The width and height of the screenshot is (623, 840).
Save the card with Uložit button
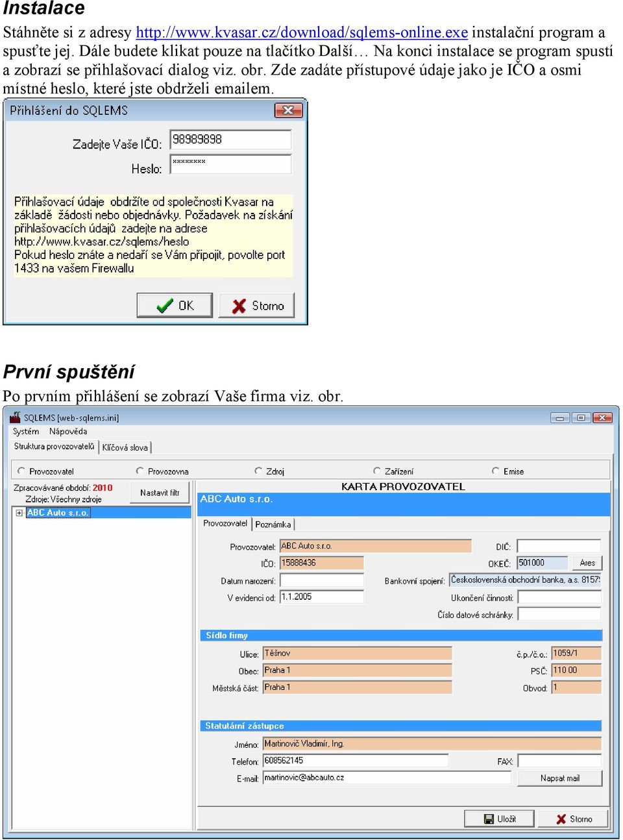[499, 819]
